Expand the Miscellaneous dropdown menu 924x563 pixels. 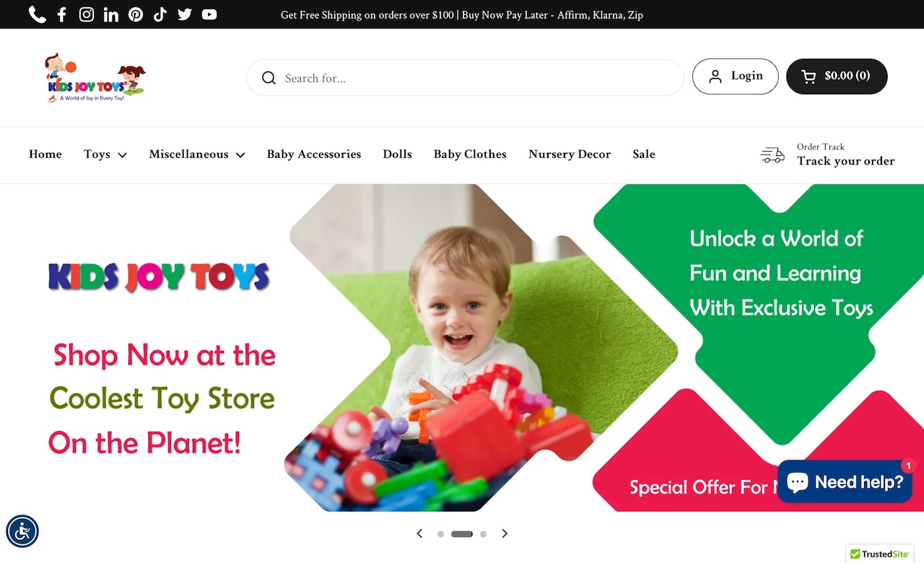click(197, 154)
